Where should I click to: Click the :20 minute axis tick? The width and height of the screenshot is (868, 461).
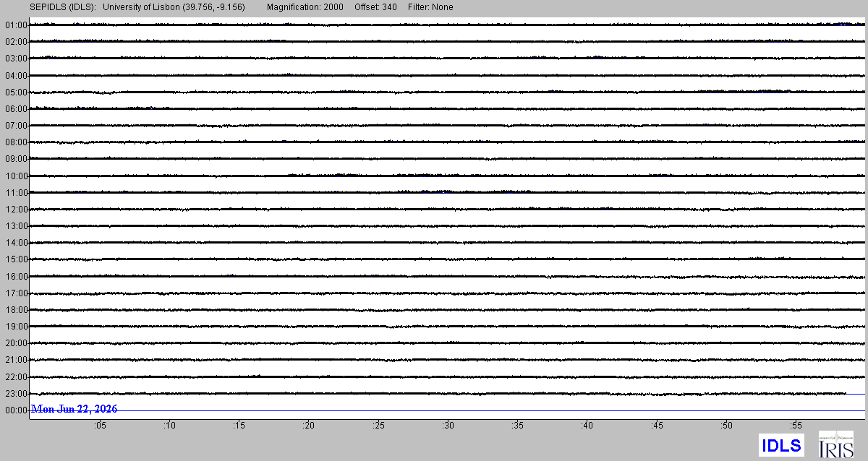(x=309, y=426)
